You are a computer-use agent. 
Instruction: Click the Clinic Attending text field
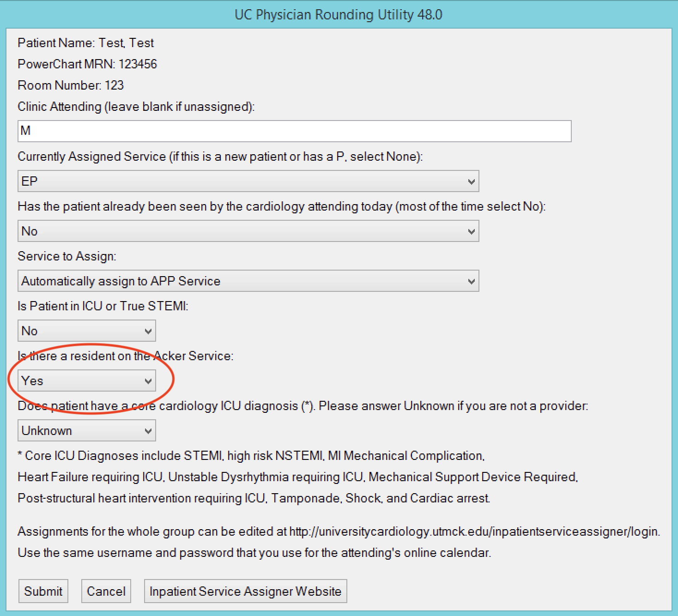pyautogui.click(x=294, y=131)
